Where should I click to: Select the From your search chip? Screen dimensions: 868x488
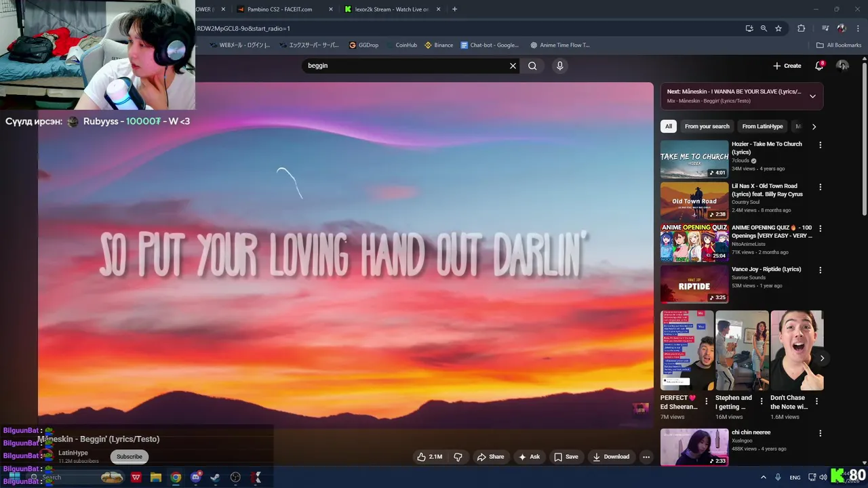707,126
